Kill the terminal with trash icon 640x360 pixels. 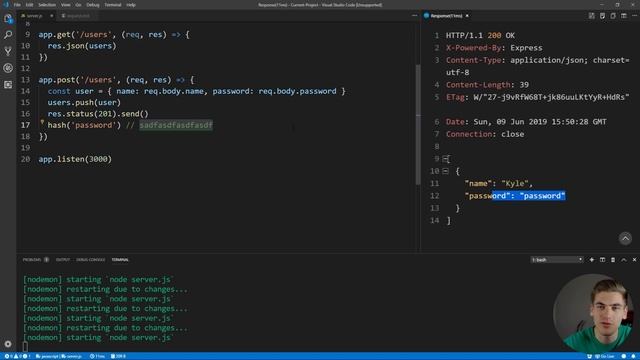click(x=613, y=260)
